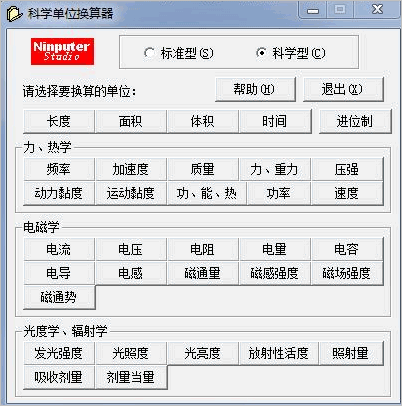This screenshot has height=406, width=402.
Task: Select the 频率 frequency button
Action: coord(59,169)
